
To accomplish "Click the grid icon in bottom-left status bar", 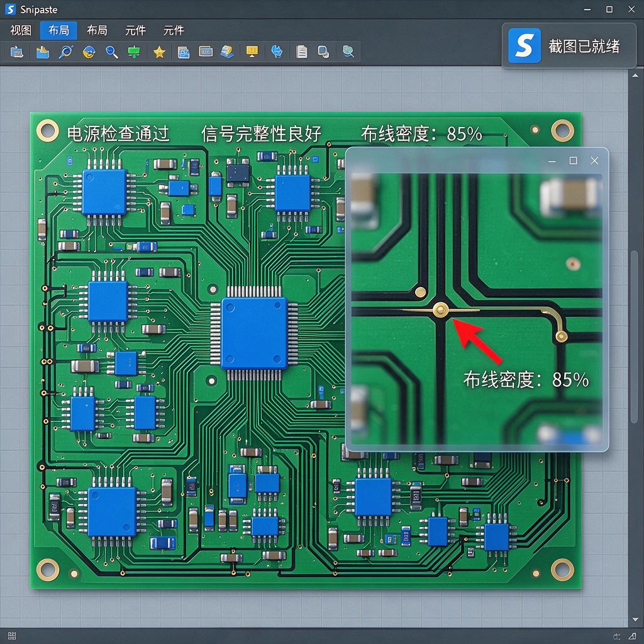I will click(11, 636).
